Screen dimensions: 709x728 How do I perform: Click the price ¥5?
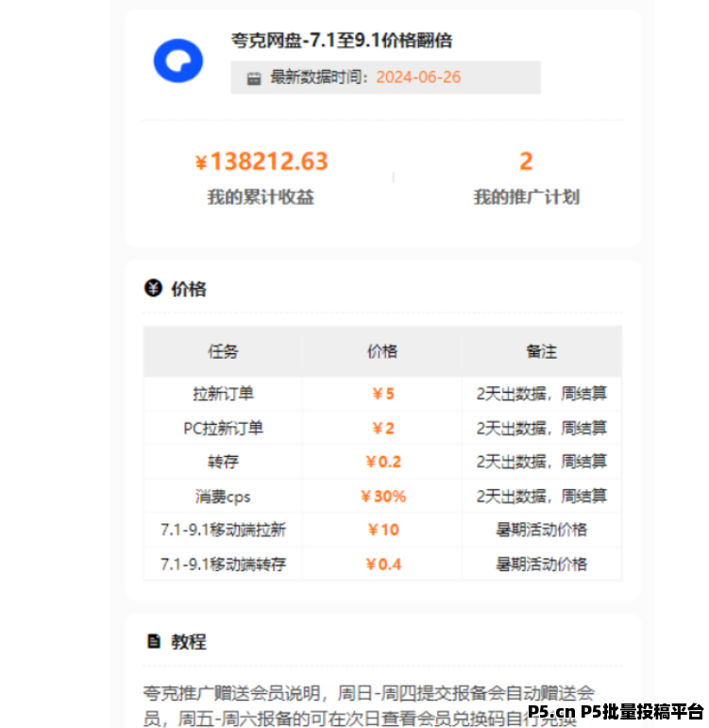(x=383, y=394)
